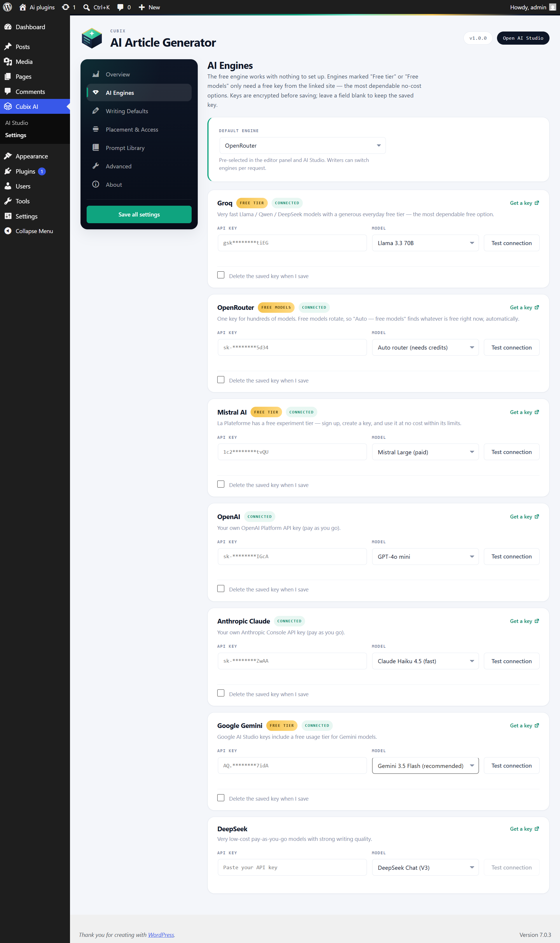Expand the OpenRouter model dropdown
Screen dimensions: 560x943
tap(425, 347)
